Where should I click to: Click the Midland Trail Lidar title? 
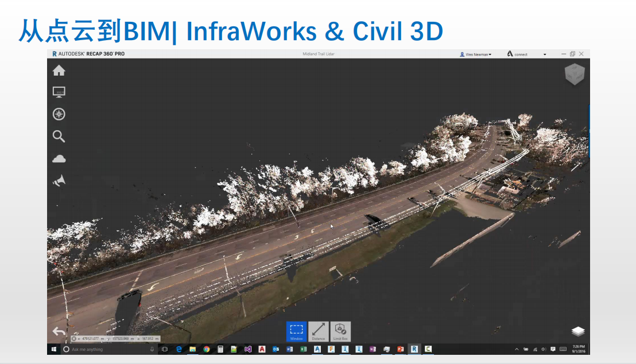(319, 54)
